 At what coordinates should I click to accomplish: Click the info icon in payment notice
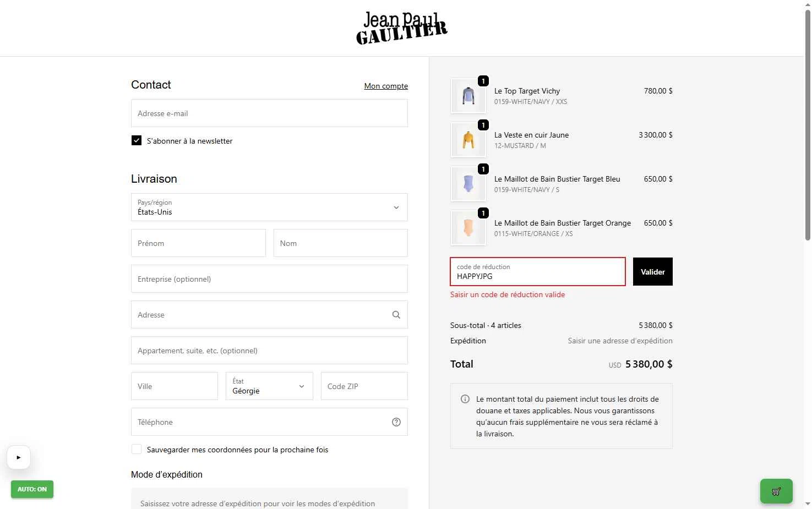(x=465, y=399)
